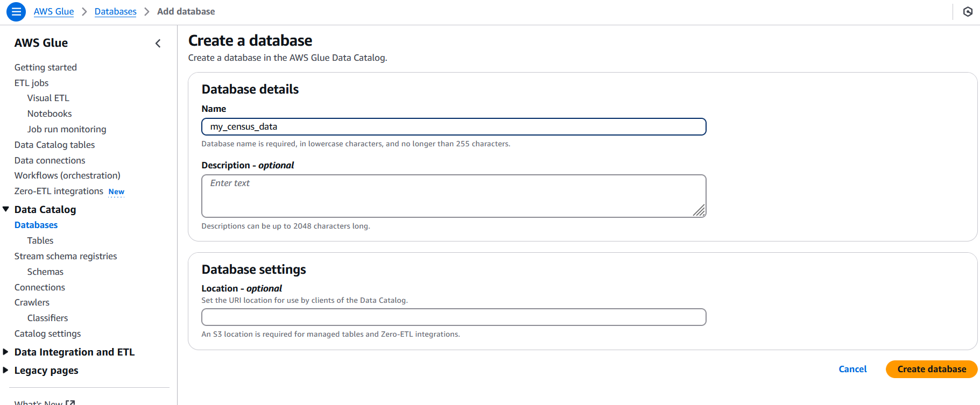Click the database Name input field
This screenshot has height=405, width=980.
[454, 127]
